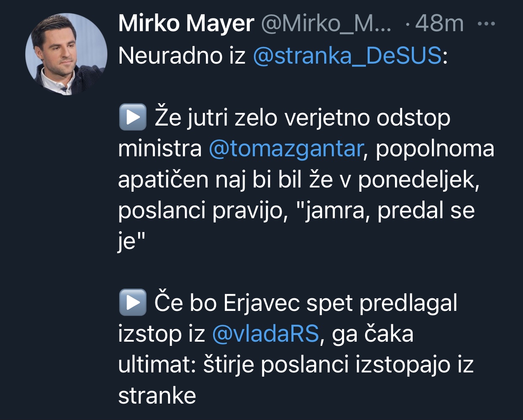Click the word "ministra" before the mention

click(x=160, y=148)
